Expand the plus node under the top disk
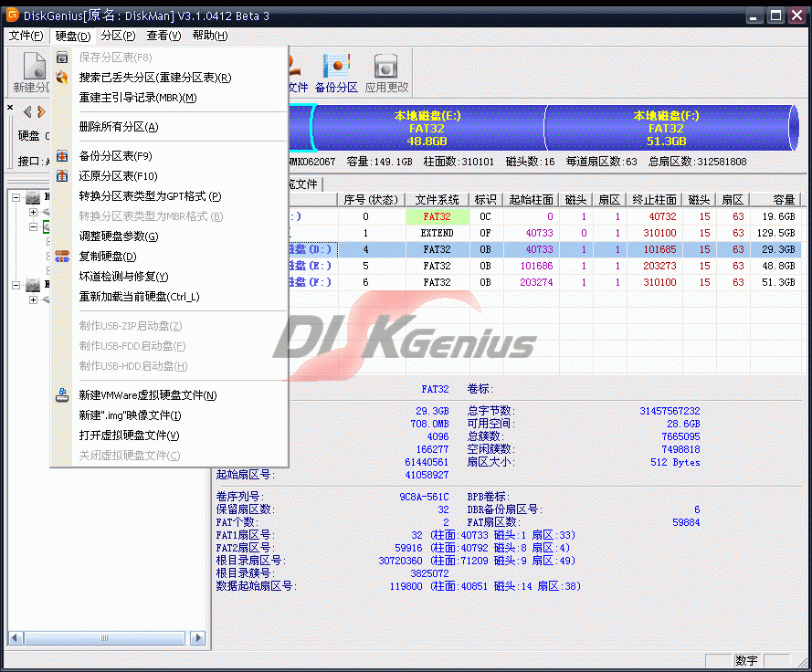The image size is (812, 672). tap(33, 212)
